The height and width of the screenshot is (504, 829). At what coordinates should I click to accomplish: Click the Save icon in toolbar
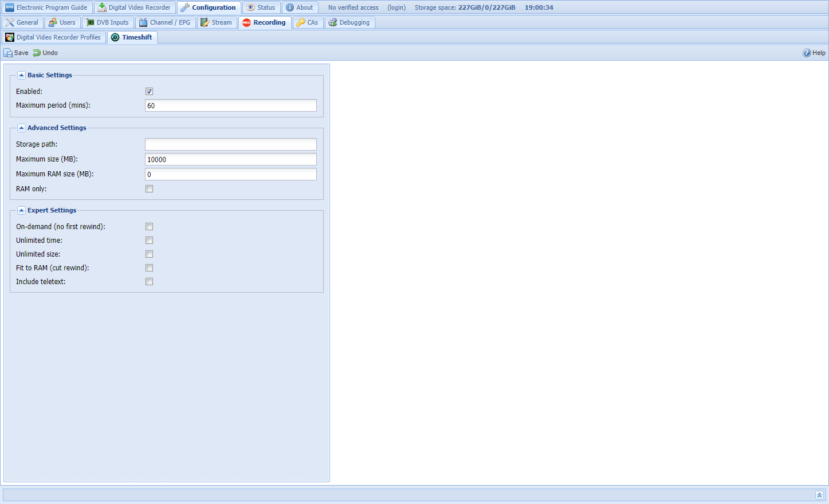tap(8, 53)
